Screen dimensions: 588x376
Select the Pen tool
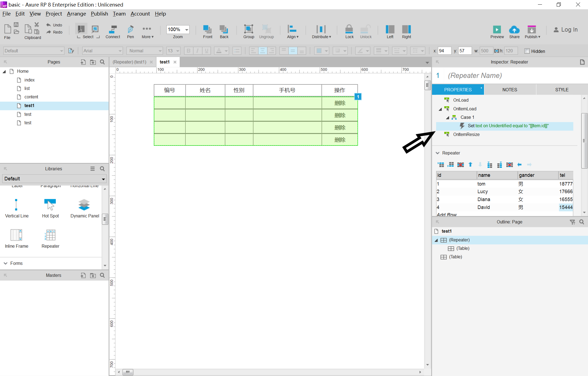[x=130, y=29]
